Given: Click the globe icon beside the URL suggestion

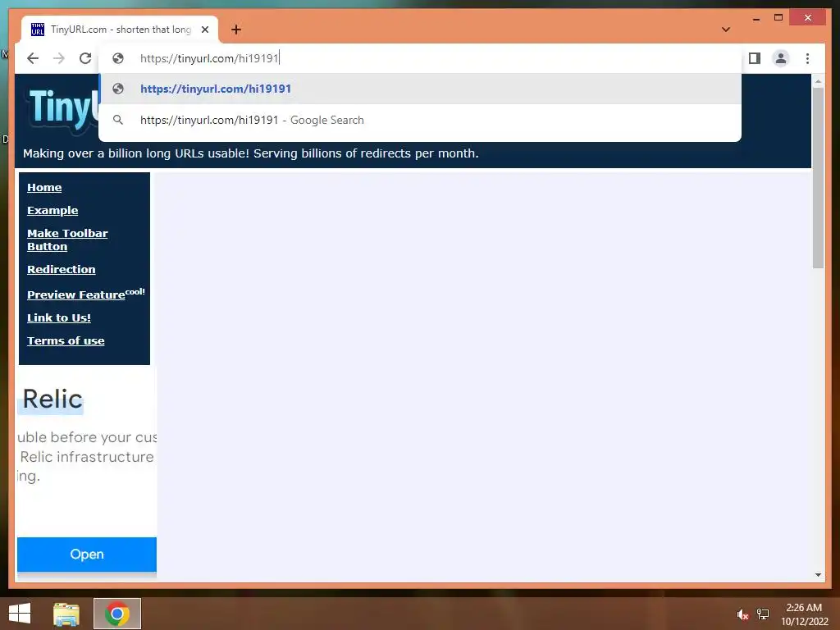Looking at the screenshot, I should pos(118,89).
